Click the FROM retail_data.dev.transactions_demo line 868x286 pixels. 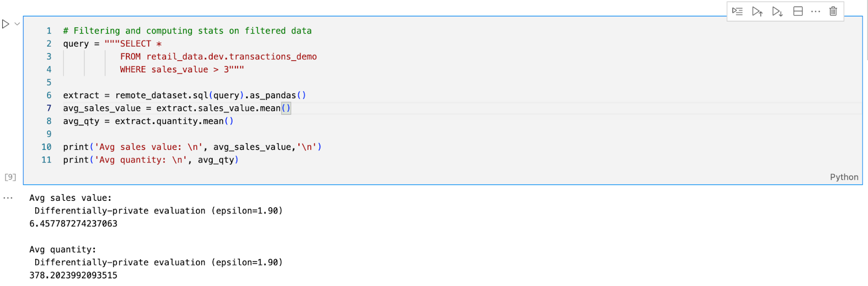pyautogui.click(x=218, y=56)
